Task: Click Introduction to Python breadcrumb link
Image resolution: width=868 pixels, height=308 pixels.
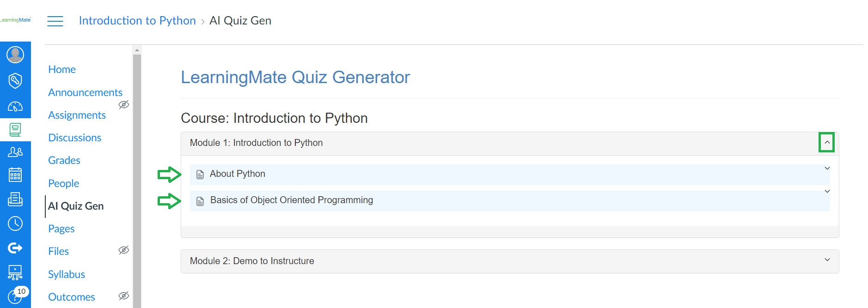Action: [x=137, y=21]
